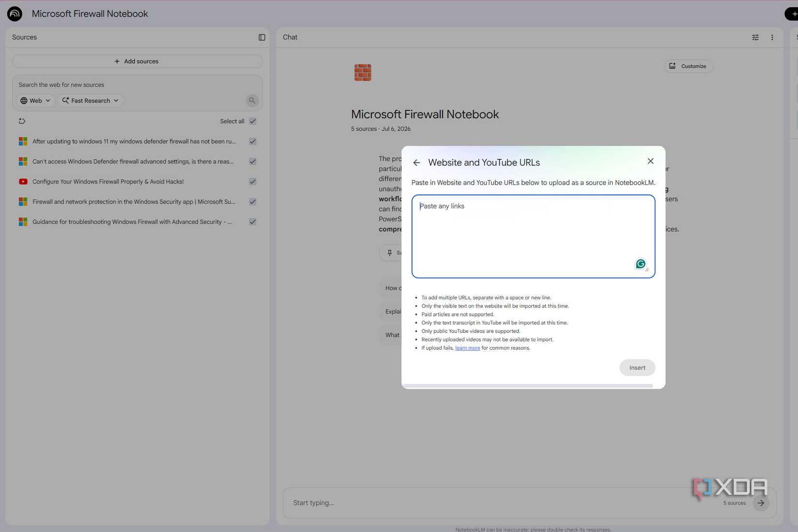This screenshot has width=798, height=532.
Task: Click the refresh sources arrow icon
Action: [x=22, y=121]
